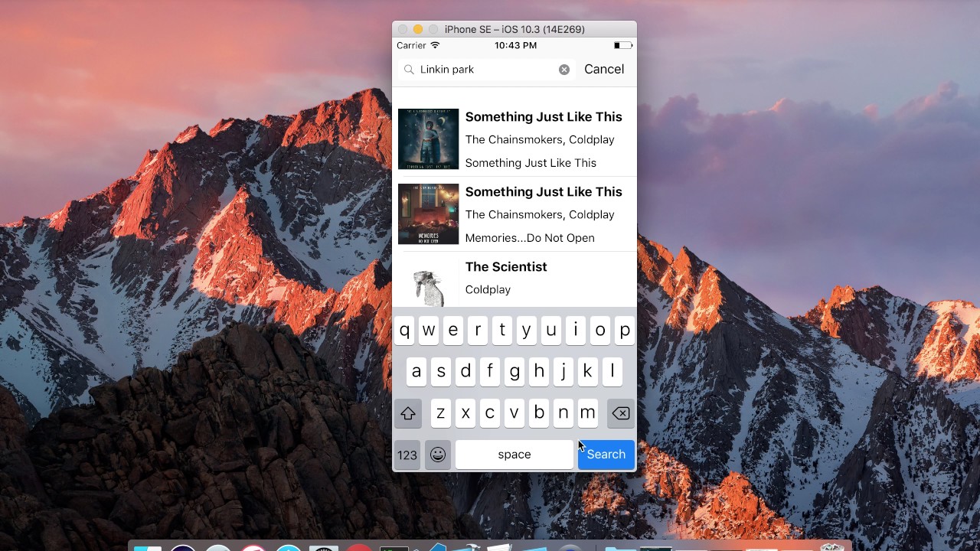Tap the k key
This screenshot has height=551, width=980.
coord(588,372)
